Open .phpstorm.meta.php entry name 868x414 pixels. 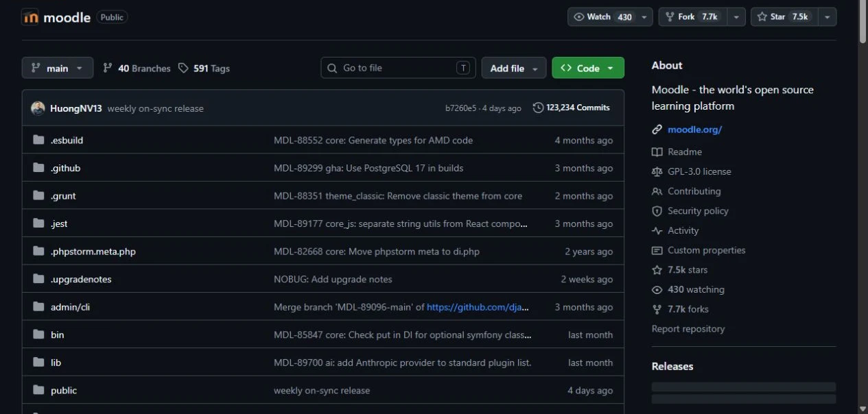[93, 252]
